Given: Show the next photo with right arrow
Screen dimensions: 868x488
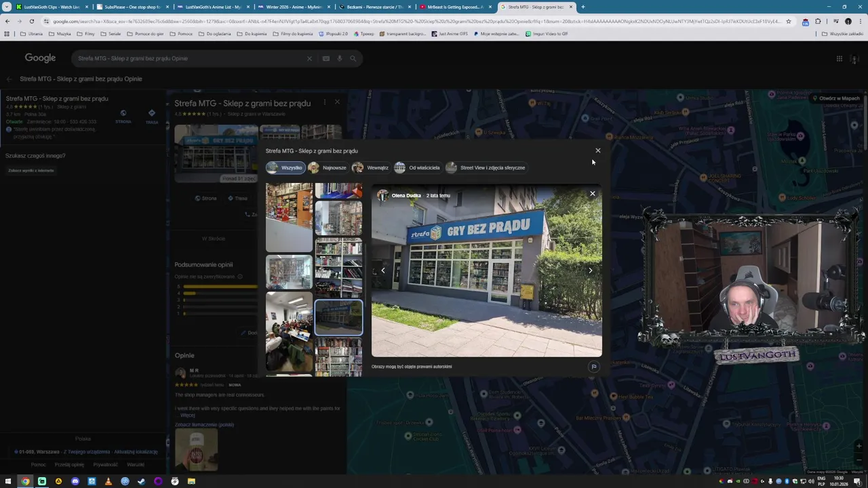Looking at the screenshot, I should (x=590, y=270).
